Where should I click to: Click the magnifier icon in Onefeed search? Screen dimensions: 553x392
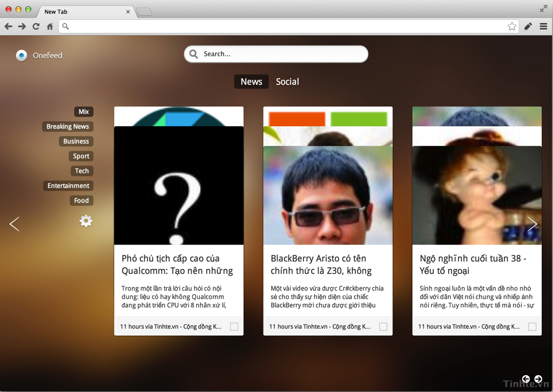click(x=194, y=54)
